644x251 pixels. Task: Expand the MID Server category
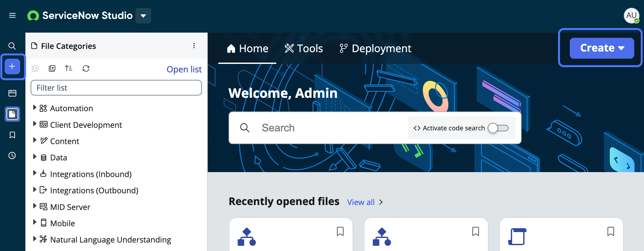[x=35, y=206]
